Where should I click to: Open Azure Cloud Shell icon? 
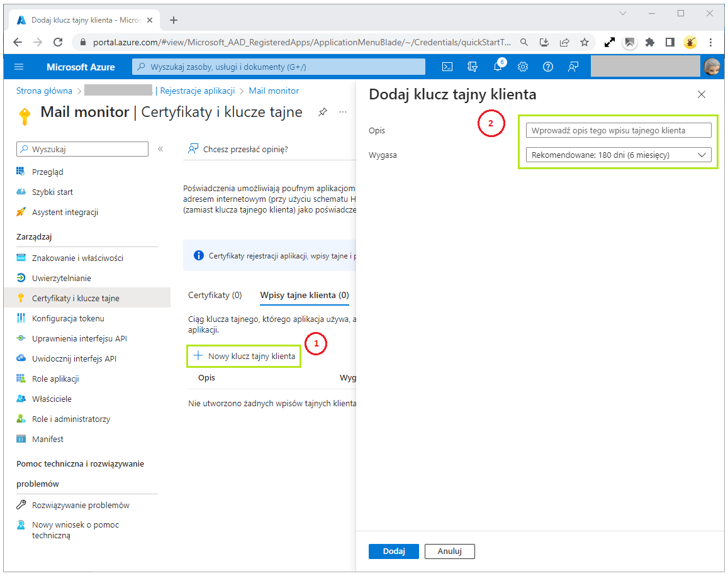coord(447,67)
